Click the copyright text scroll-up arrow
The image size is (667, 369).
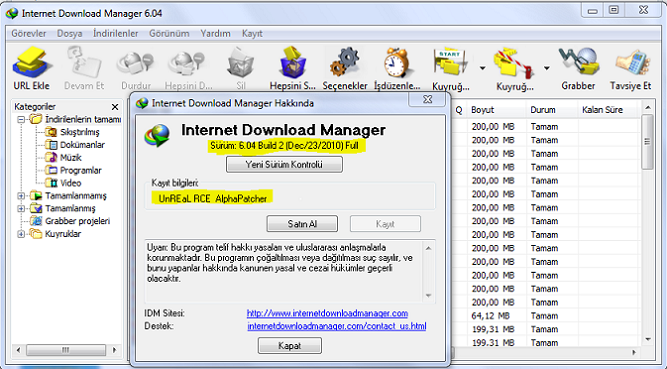[x=428, y=248]
